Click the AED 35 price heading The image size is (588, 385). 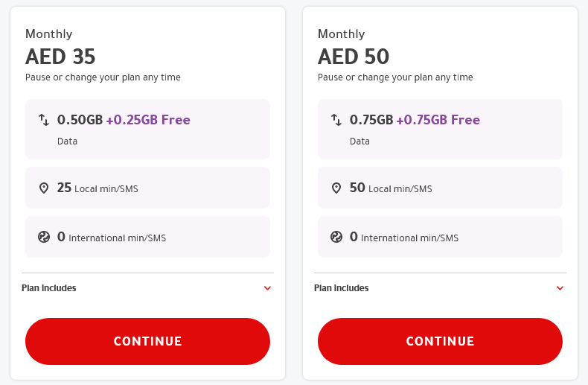(x=60, y=57)
